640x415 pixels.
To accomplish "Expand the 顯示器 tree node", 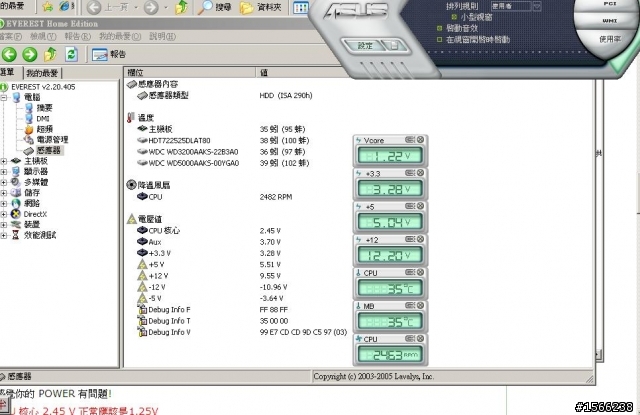I will coord(4,172).
